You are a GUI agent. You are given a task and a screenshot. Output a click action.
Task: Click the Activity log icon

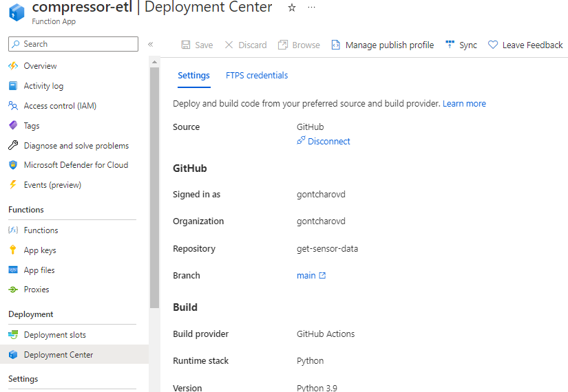point(13,86)
